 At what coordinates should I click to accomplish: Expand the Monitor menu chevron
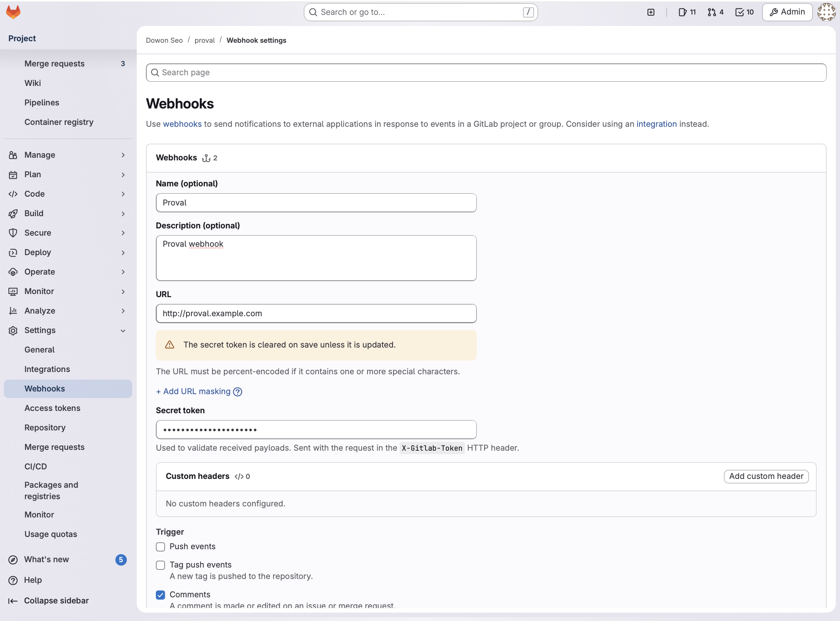tap(123, 291)
